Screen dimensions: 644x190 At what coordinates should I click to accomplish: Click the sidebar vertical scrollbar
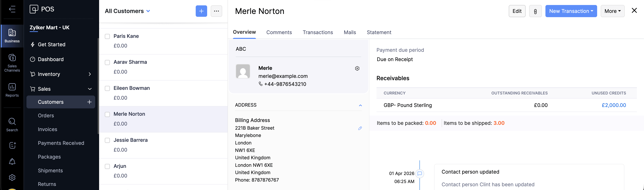pos(98,86)
